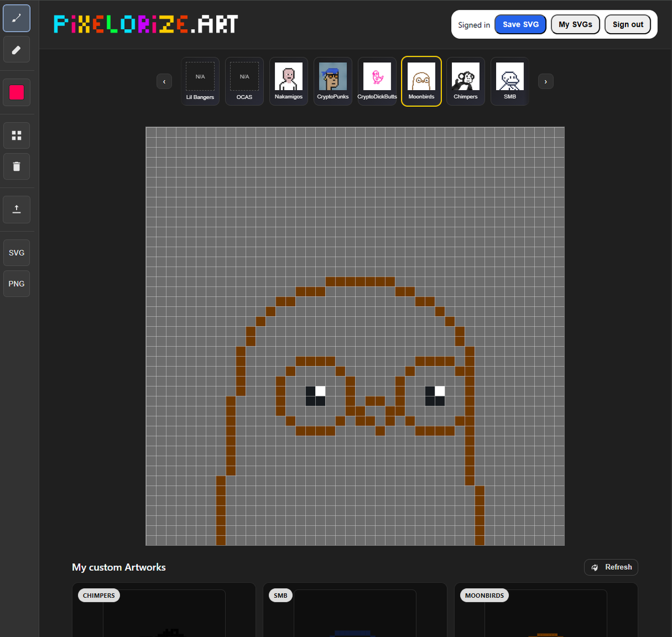Click the white pixel in left eye
The image size is (672, 637).
320,391
